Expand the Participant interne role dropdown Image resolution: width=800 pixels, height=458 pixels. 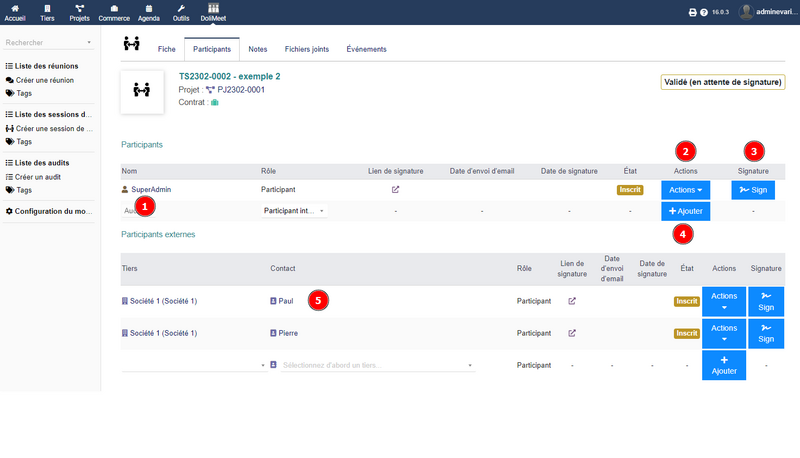point(293,211)
